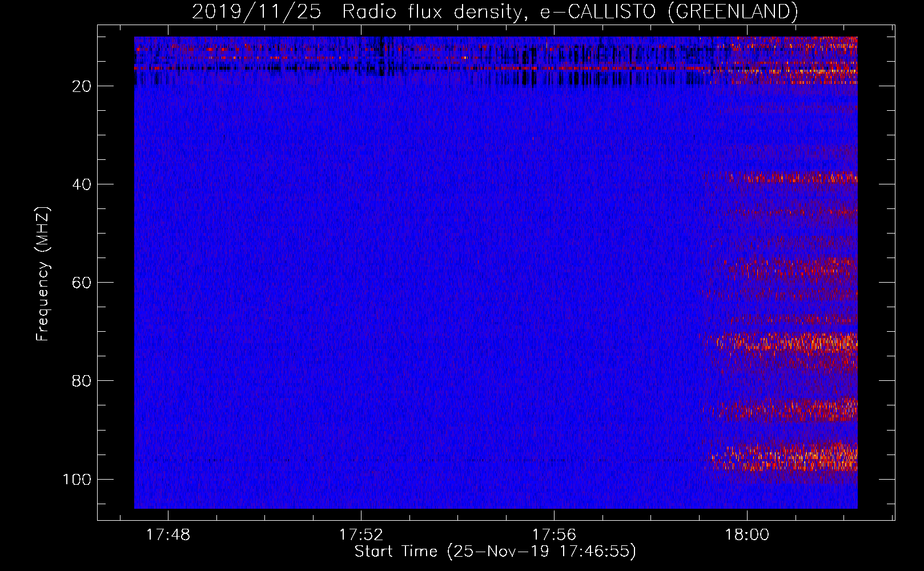Click the date "2019/11/25" in the title
The height and width of the screenshot is (571, 924).
click(x=256, y=11)
